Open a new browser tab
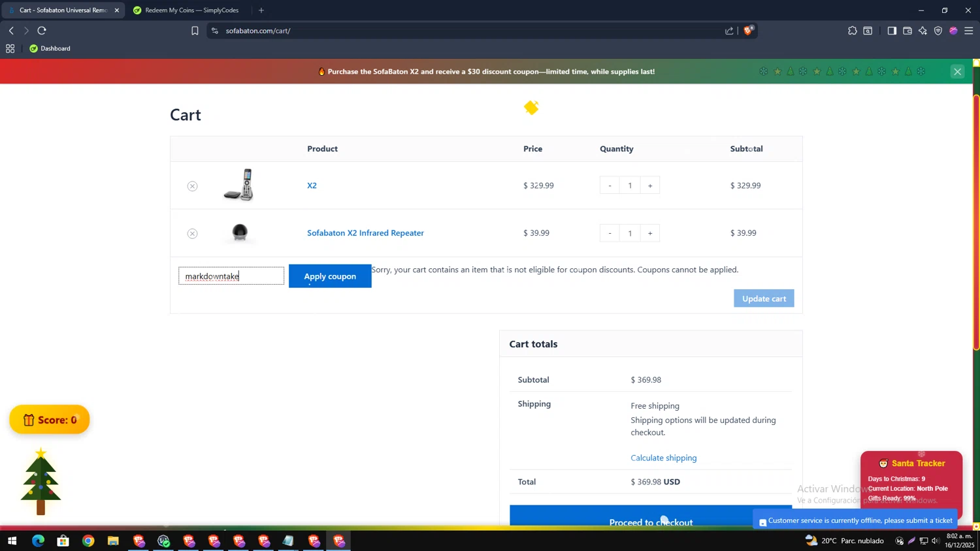The width and height of the screenshot is (980, 551). click(x=261, y=10)
